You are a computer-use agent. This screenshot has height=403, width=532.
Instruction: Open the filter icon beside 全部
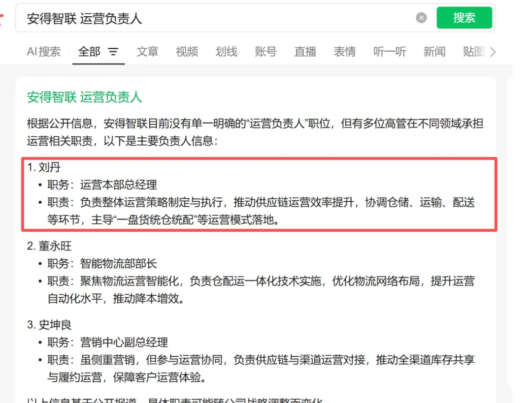(x=113, y=52)
